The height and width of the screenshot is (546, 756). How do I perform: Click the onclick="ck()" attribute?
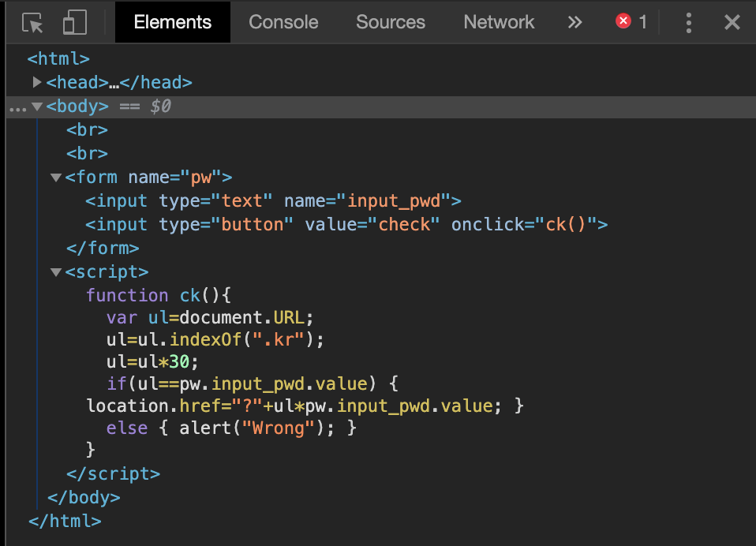coord(524,224)
